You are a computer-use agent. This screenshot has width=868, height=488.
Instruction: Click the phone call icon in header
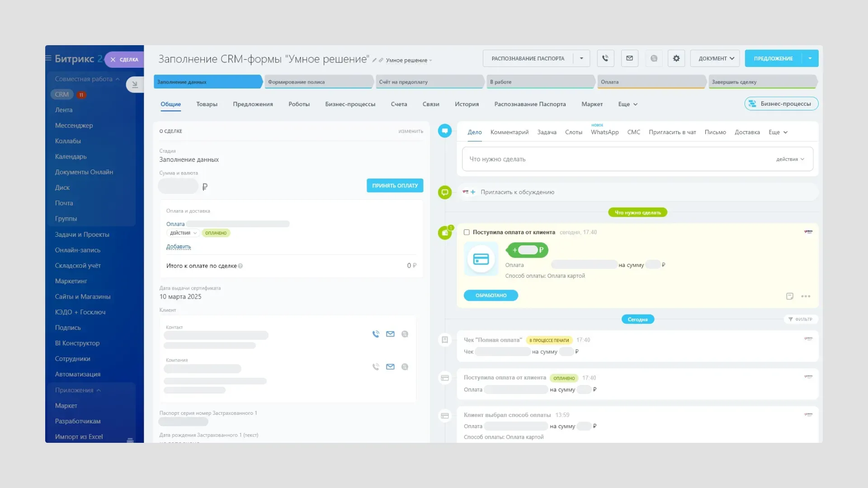[605, 58]
